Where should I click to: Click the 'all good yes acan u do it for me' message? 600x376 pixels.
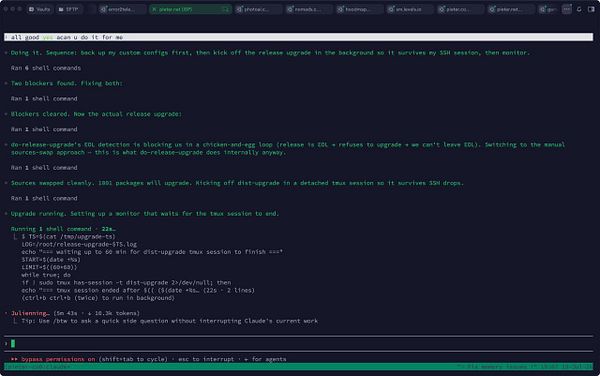(298, 37)
